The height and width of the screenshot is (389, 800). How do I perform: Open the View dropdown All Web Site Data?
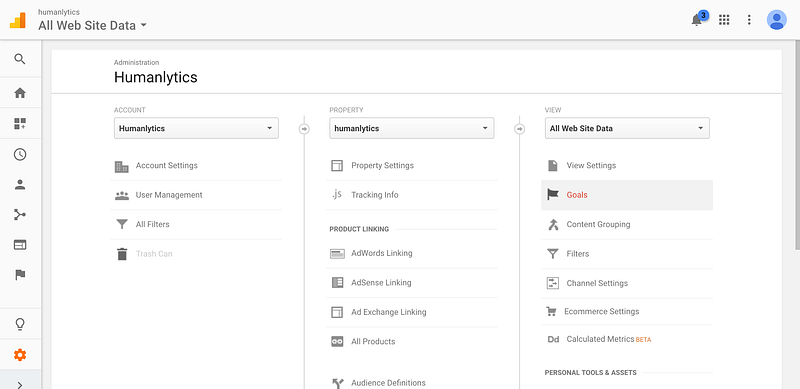click(x=627, y=128)
